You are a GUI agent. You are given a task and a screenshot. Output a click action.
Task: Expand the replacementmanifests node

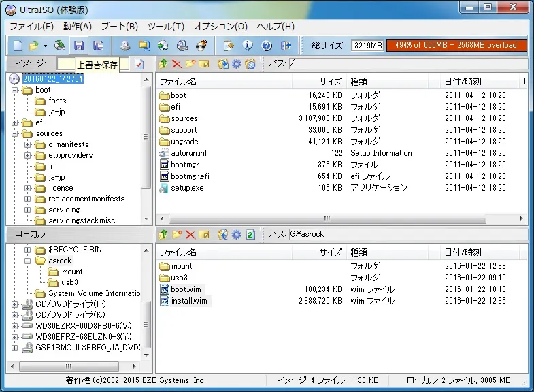tap(28, 199)
